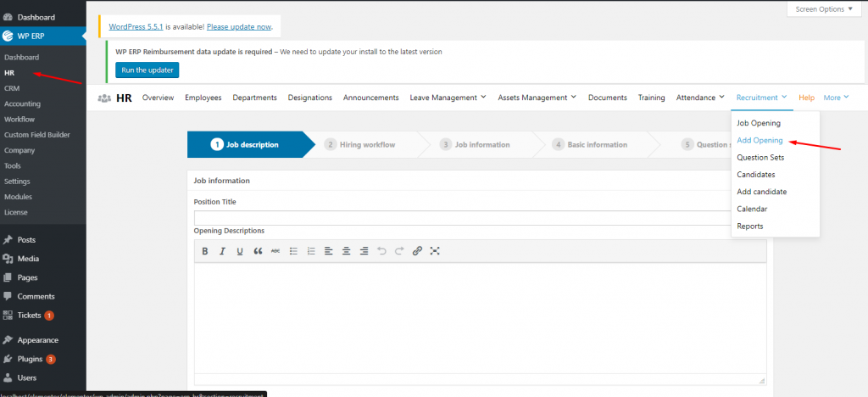The width and height of the screenshot is (868, 397).
Task: Open the Announcements section
Action: coord(371,98)
